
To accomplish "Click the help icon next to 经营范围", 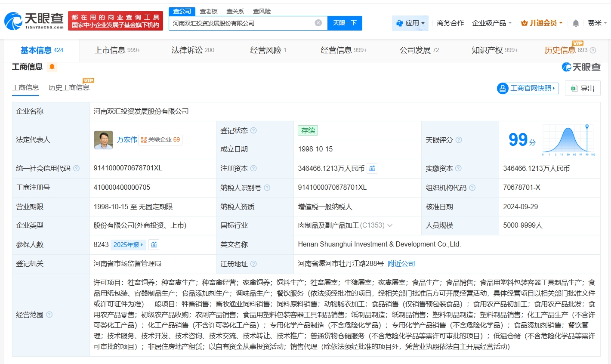I will 49,315.
